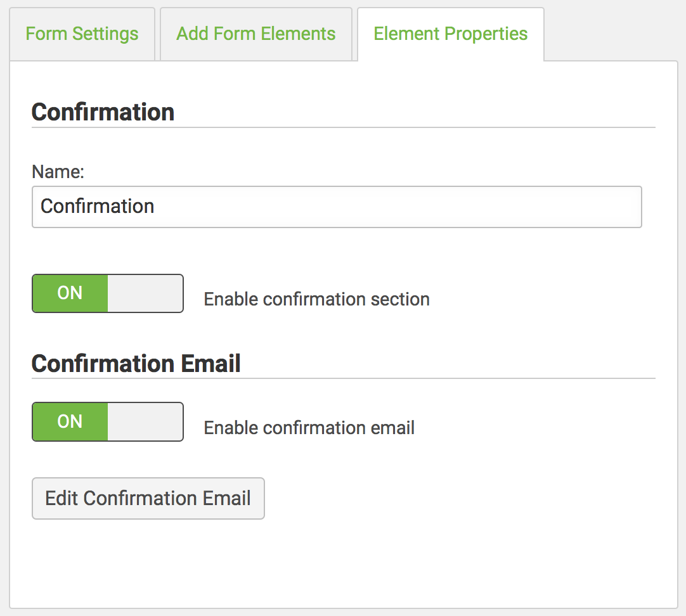Select the 'Confirmation' section heading
The width and height of the screenshot is (686, 616).
point(103,112)
